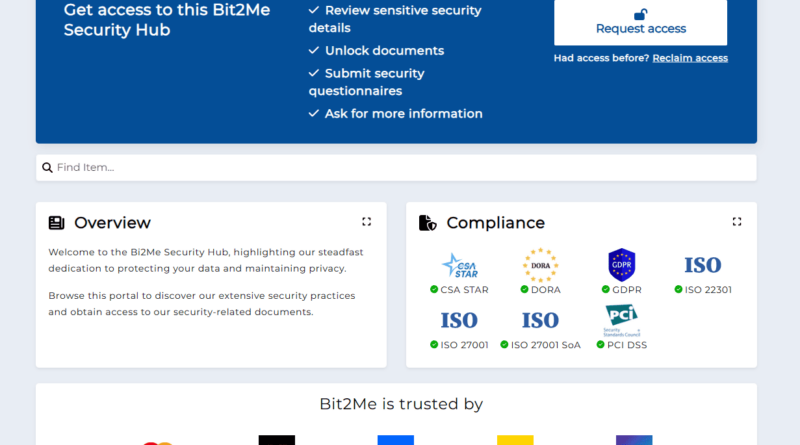The image size is (800, 445).
Task: Open the Reclaim access link
Action: 690,58
